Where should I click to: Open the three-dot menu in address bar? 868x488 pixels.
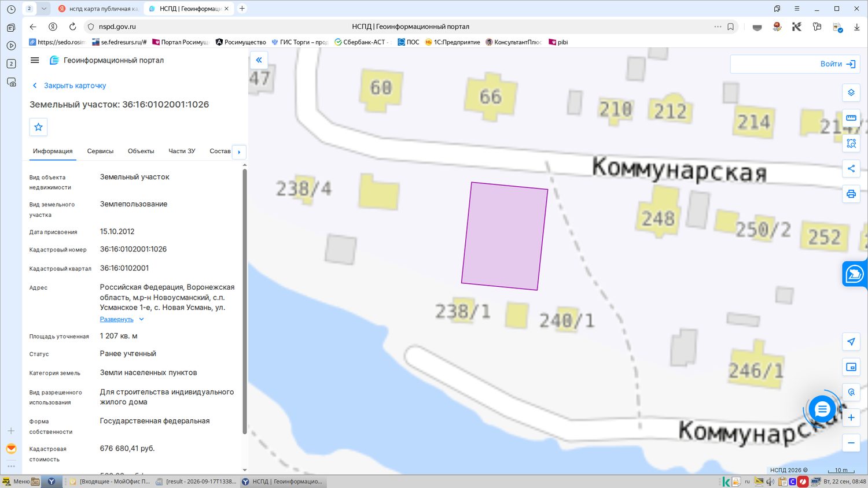point(718,27)
